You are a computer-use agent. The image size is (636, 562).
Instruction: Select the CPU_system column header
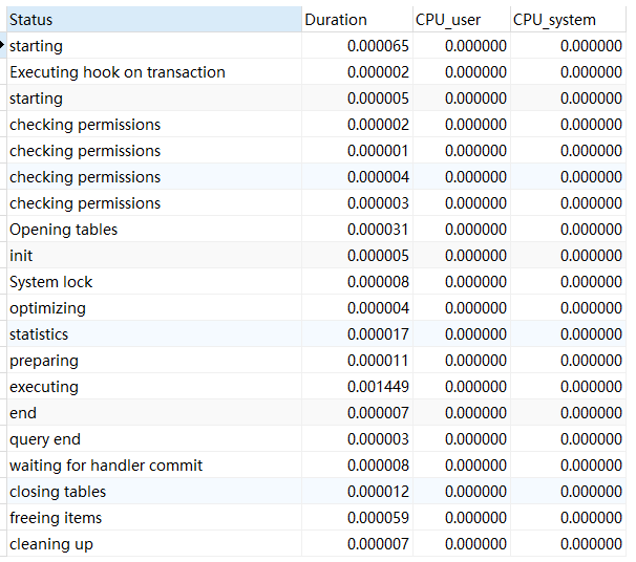(554, 20)
